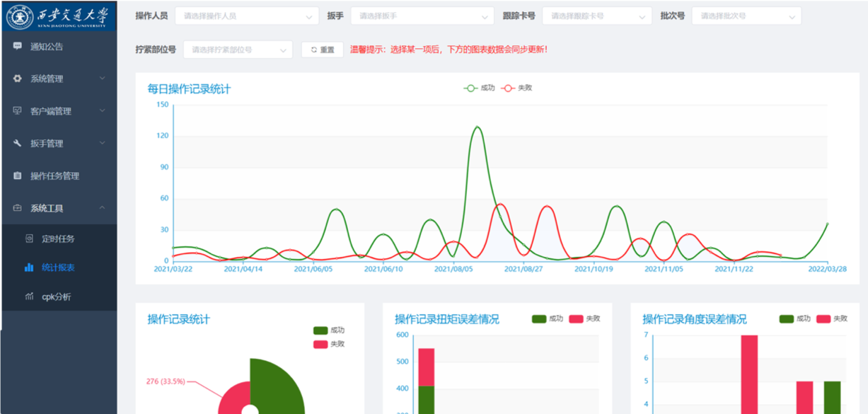This screenshot has width=868, height=414.
Task: Click the 客户端管理 monitor icon
Action: [x=18, y=111]
